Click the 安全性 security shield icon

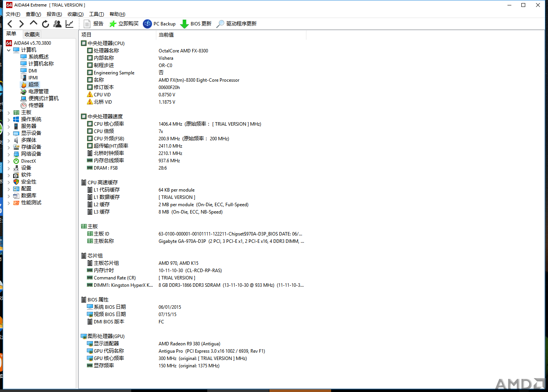pyautogui.click(x=16, y=182)
